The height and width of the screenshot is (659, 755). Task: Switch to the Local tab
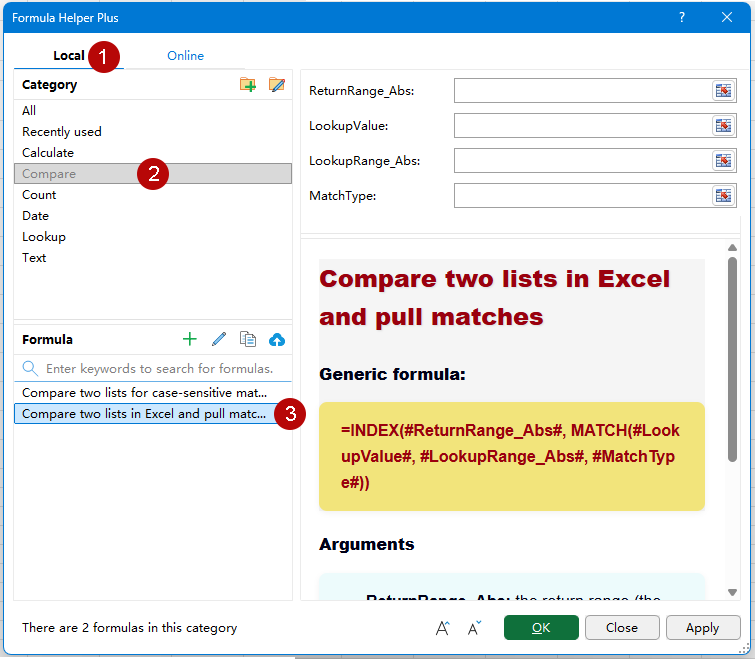(x=69, y=55)
